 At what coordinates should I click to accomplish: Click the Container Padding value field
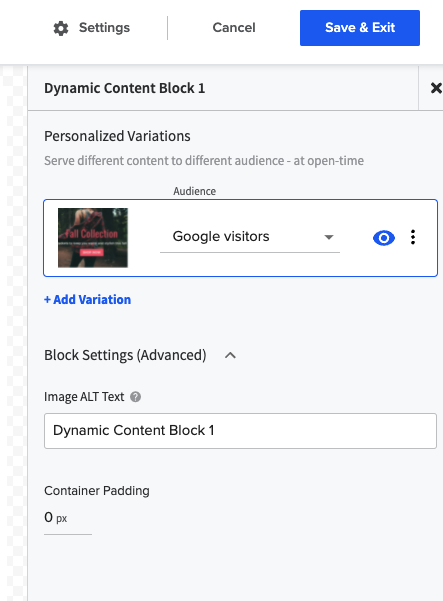click(x=68, y=519)
